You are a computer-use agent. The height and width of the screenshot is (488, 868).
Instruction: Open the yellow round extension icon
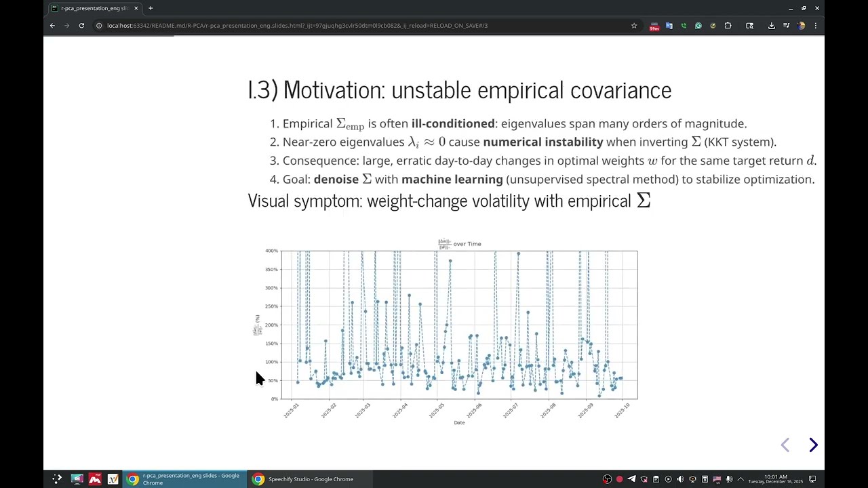(713, 26)
